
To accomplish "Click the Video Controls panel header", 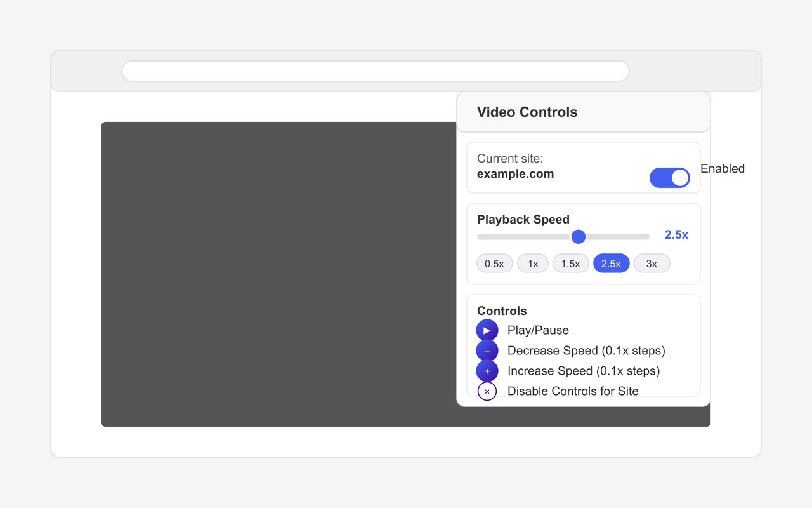I will click(x=527, y=112).
